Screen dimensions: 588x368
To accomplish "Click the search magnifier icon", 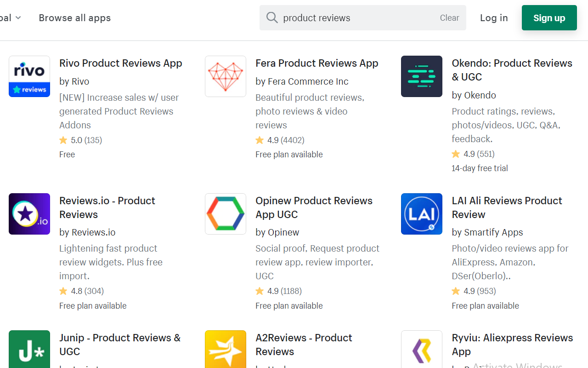I will 272,17.
